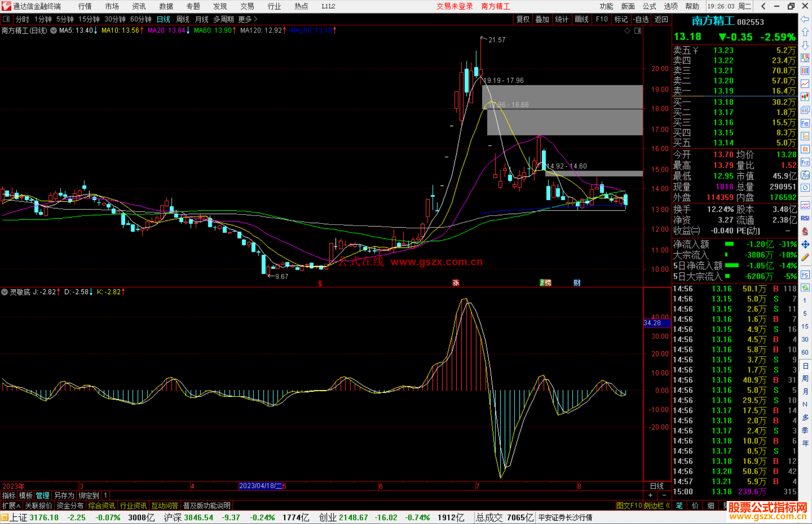Switch to the 周线 period tab
Image resolution: width=812 pixels, height=524 pixels.
[x=182, y=19]
